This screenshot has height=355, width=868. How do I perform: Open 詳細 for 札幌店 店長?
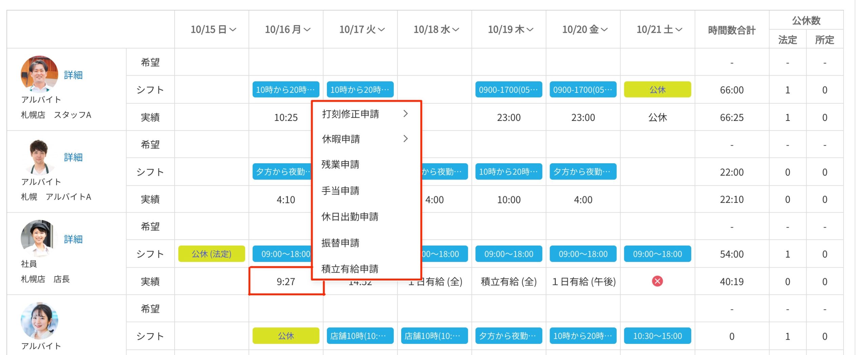click(x=73, y=239)
